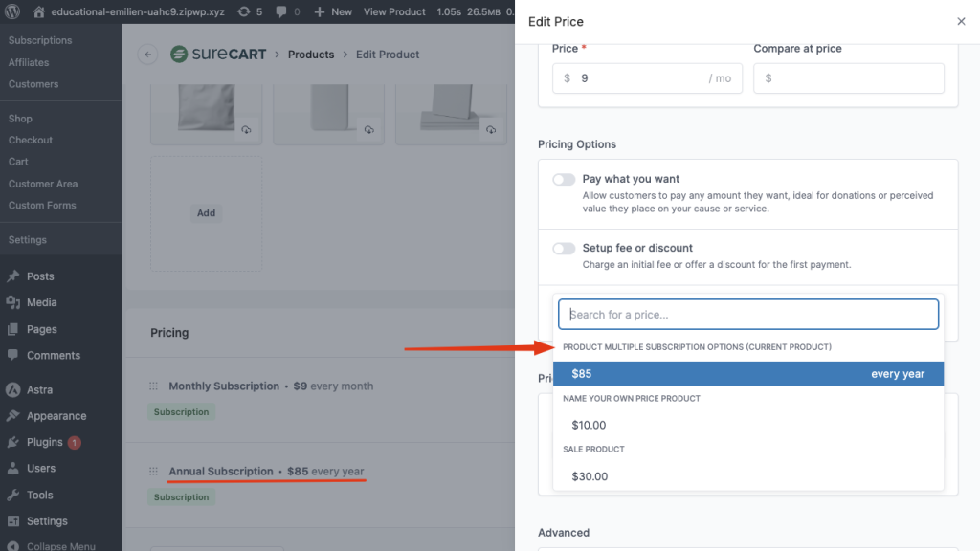This screenshot has height=551, width=980.
Task: Select the $85 every year price option
Action: pyautogui.click(x=747, y=374)
